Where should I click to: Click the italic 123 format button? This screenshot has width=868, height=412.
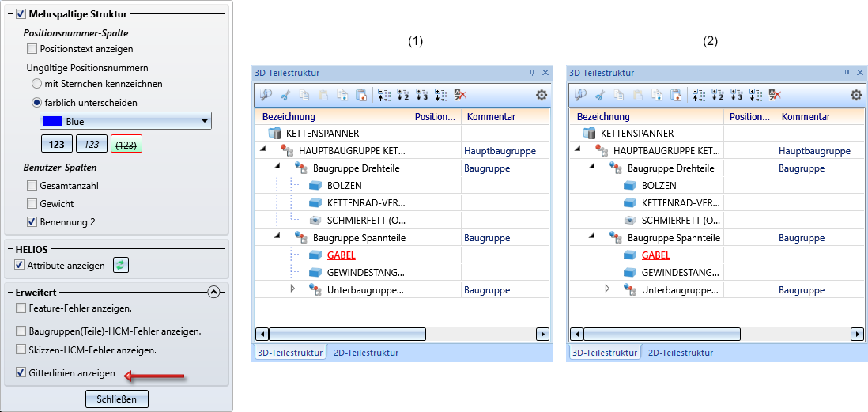pos(92,144)
